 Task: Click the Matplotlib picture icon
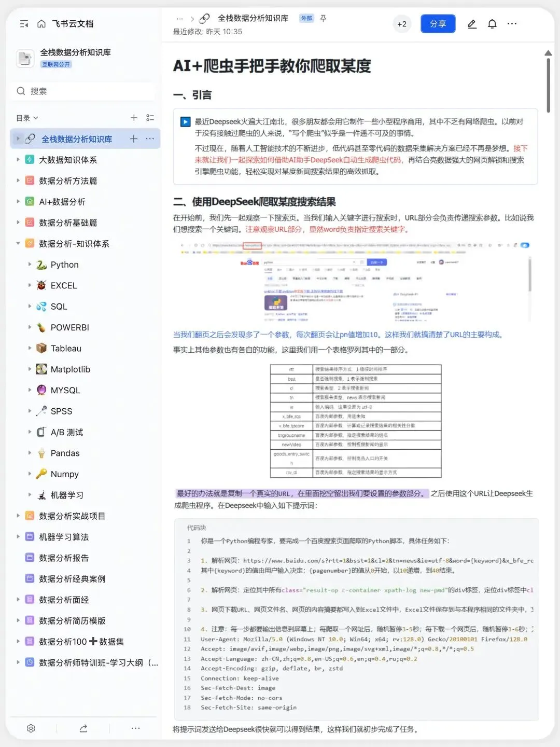41,369
